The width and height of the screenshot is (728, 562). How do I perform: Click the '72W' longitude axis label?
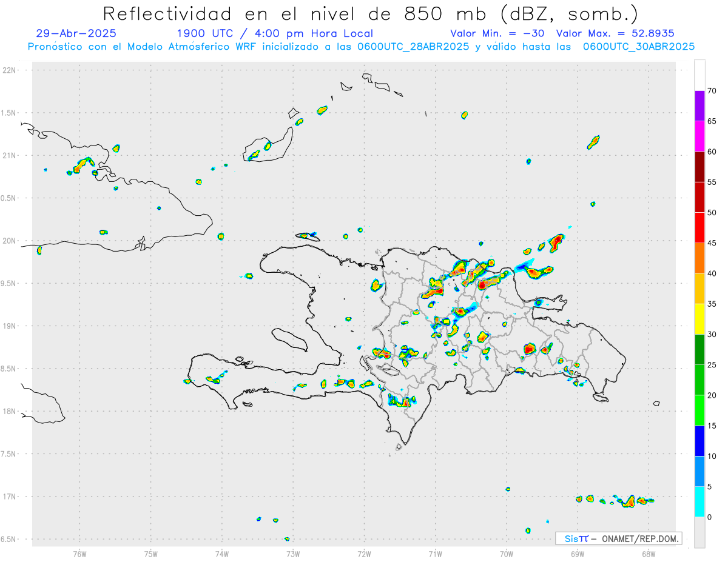point(364,554)
